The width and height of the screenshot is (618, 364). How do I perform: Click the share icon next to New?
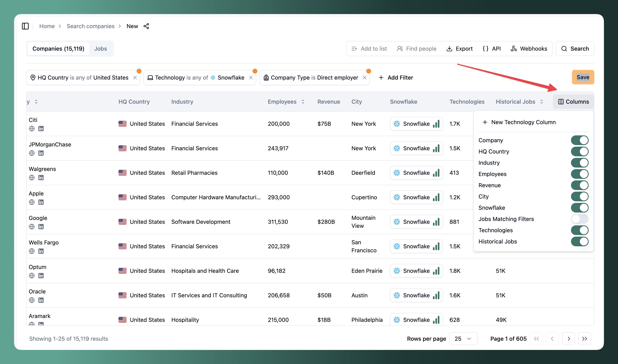[146, 26]
